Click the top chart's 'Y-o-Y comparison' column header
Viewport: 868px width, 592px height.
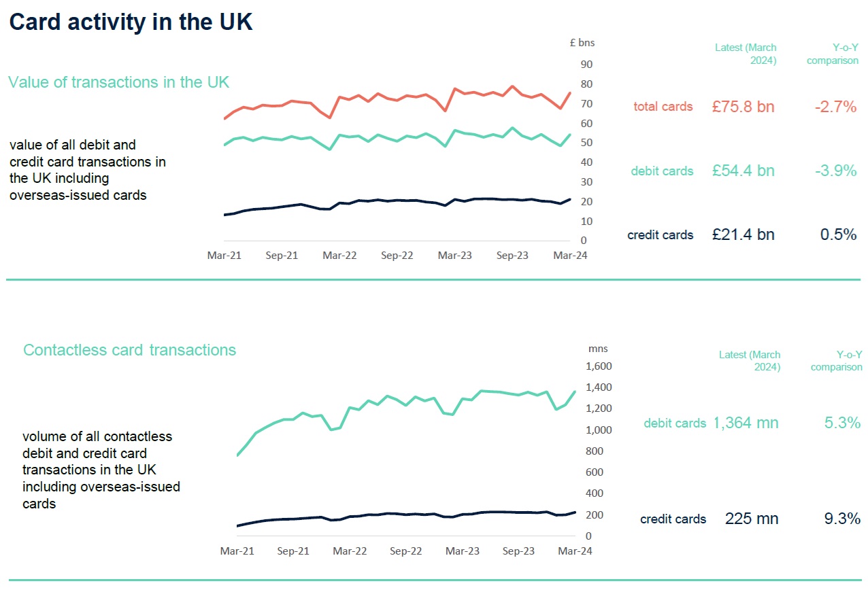[x=832, y=54]
